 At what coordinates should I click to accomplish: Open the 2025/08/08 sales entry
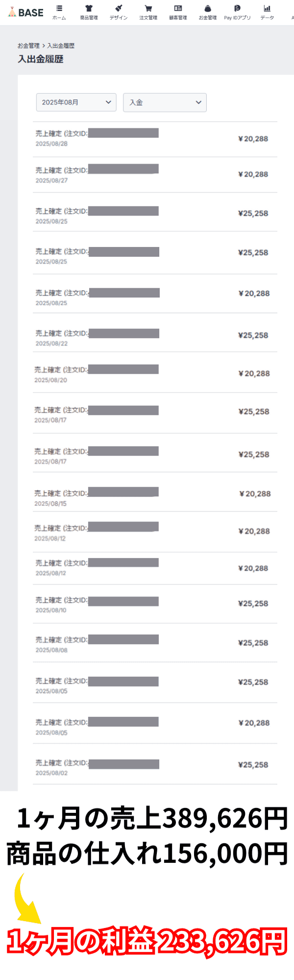coord(155,644)
